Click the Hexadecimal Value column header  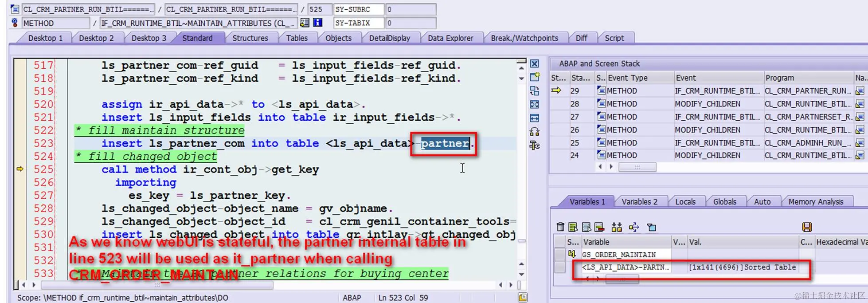pos(841,242)
